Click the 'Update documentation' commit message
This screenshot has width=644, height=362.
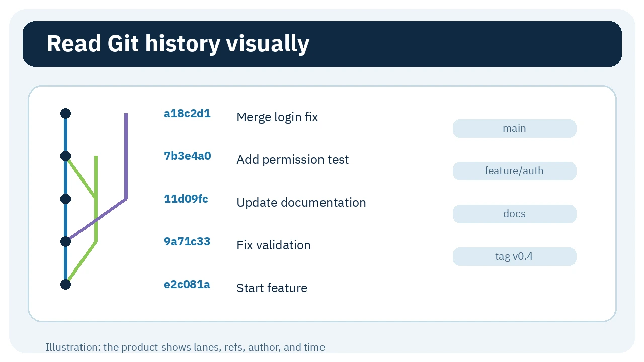tap(301, 203)
